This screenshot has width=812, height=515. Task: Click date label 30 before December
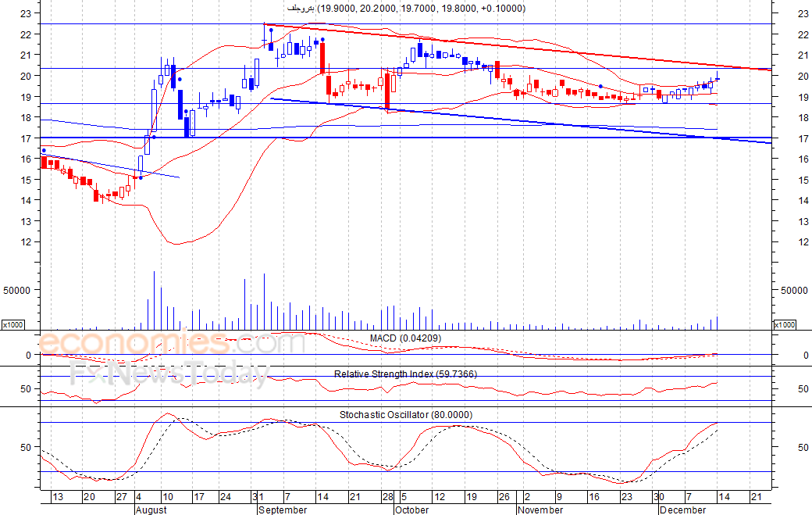(659, 497)
